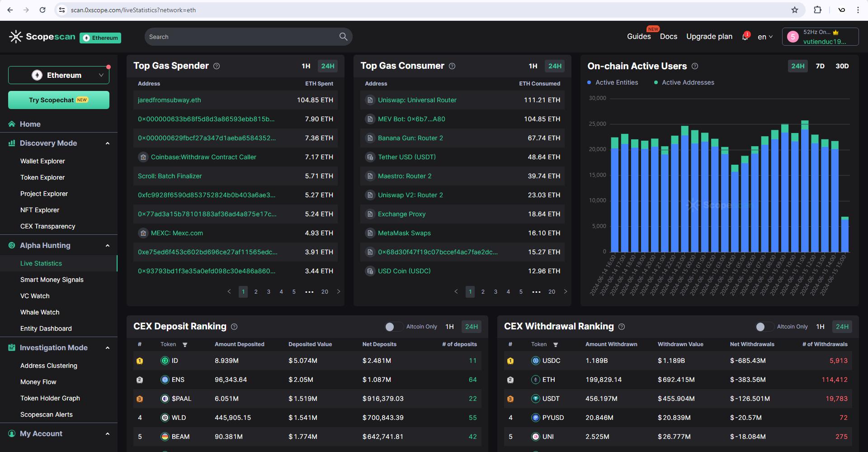The image size is (868, 452).
Task: Collapse the Discovery Mode section chevron
Action: pos(108,143)
